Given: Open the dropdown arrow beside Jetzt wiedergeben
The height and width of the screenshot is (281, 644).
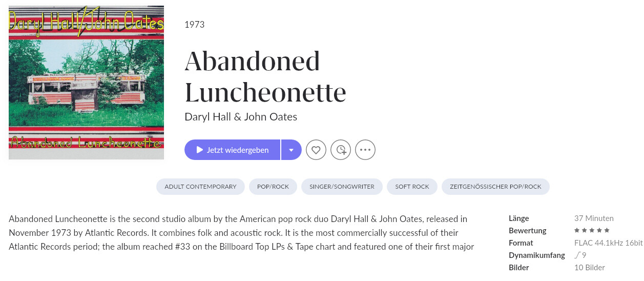Looking at the screenshot, I should point(292,150).
